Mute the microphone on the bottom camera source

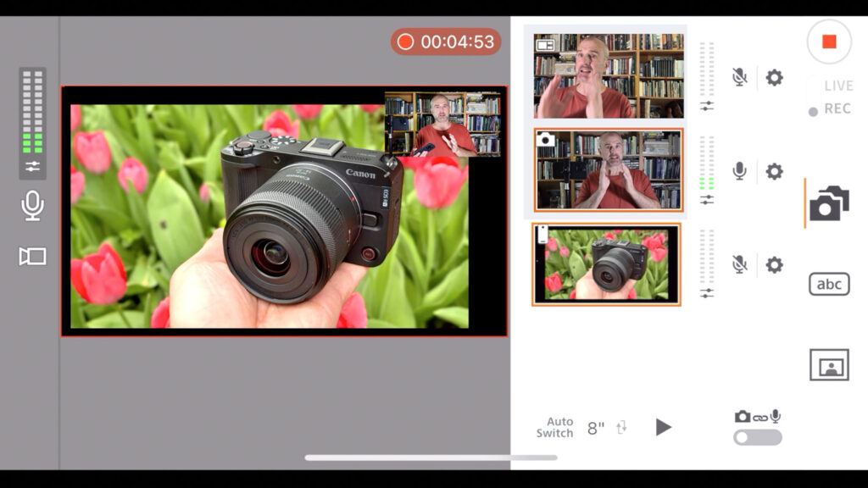(x=738, y=263)
